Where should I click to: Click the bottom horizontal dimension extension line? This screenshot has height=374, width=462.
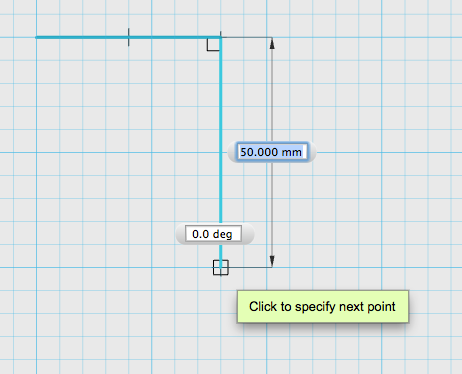tap(250, 267)
